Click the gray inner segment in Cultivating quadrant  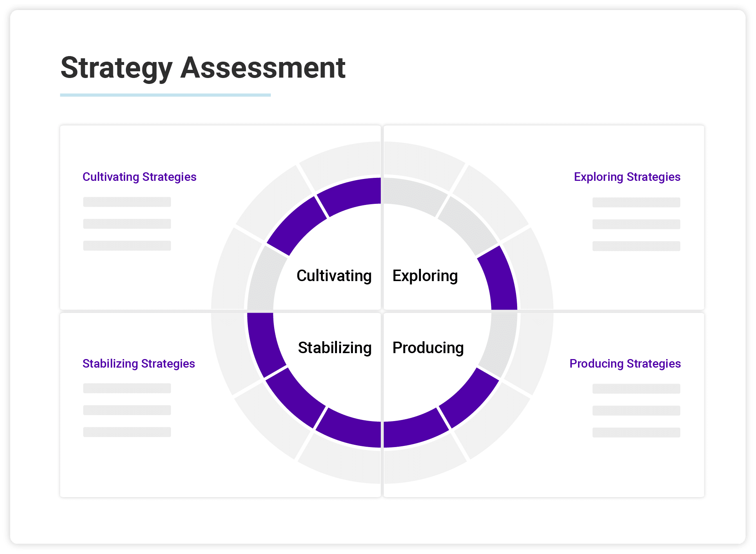[265, 279]
